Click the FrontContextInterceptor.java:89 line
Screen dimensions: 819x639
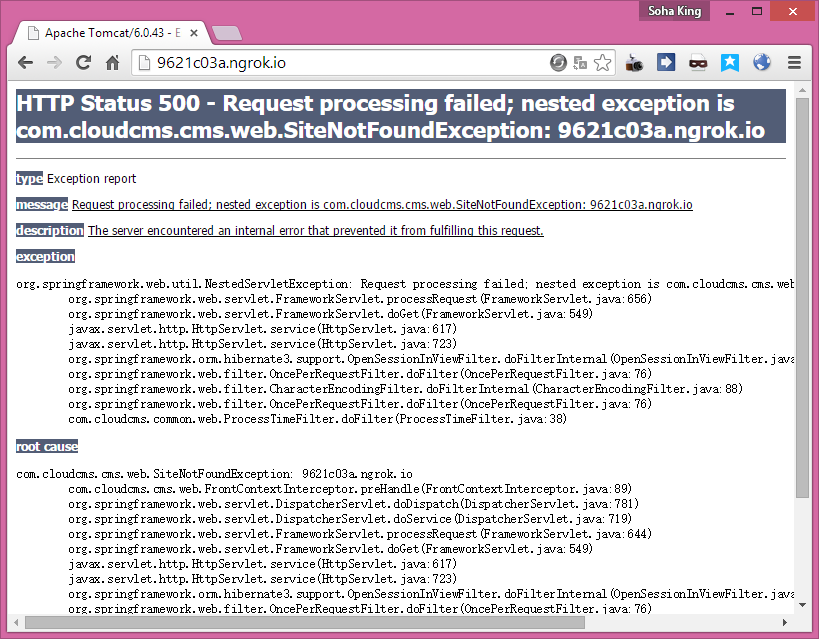coord(350,489)
